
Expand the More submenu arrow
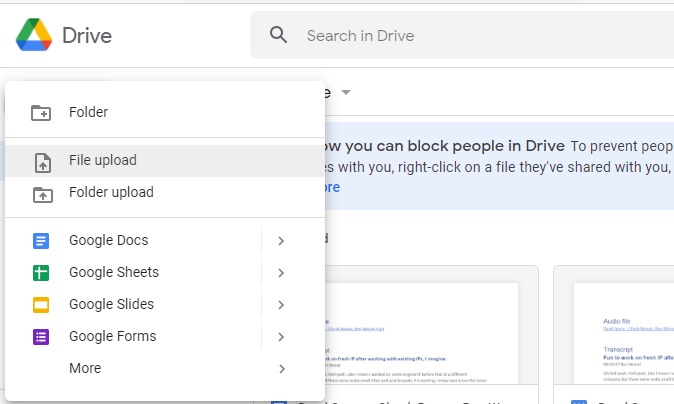[x=282, y=369]
